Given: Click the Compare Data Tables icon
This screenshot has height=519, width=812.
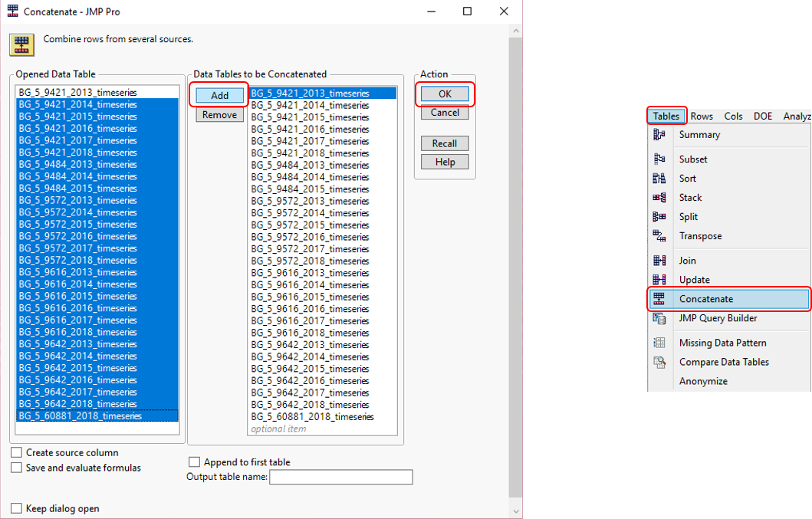Looking at the screenshot, I should pos(659,362).
